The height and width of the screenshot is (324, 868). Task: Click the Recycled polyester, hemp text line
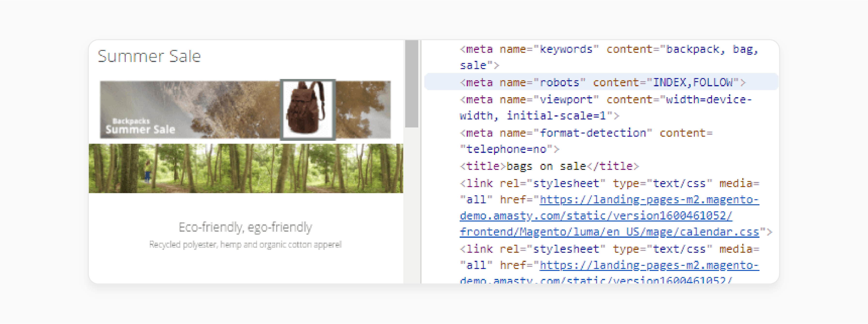coord(245,245)
